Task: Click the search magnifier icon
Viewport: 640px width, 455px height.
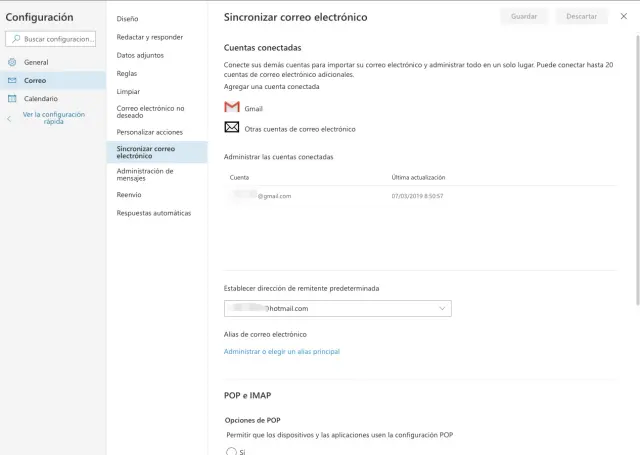Action: [15, 39]
